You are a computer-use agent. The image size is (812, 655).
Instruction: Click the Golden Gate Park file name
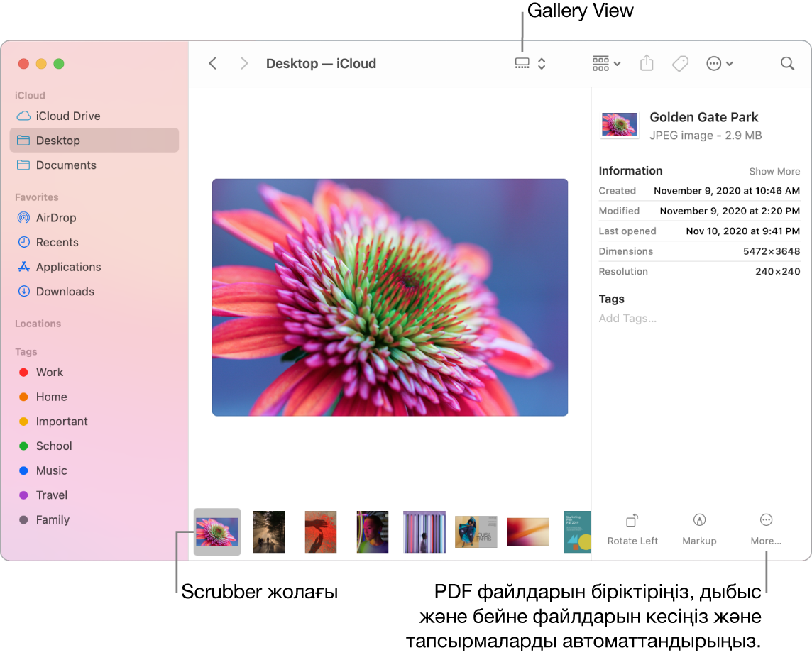(704, 117)
